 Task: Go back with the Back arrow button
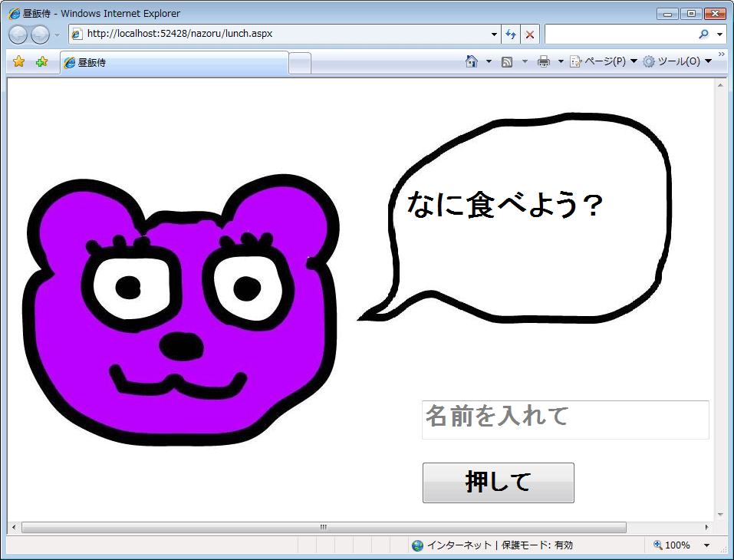18,35
